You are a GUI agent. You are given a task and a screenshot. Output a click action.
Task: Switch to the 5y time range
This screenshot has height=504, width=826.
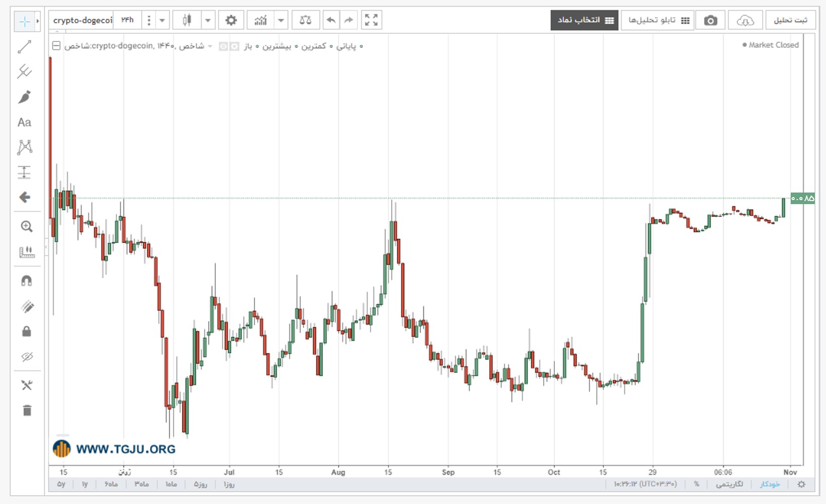click(61, 484)
